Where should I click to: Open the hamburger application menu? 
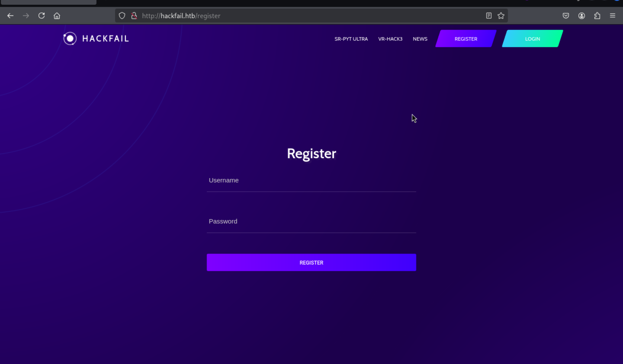coord(613,16)
